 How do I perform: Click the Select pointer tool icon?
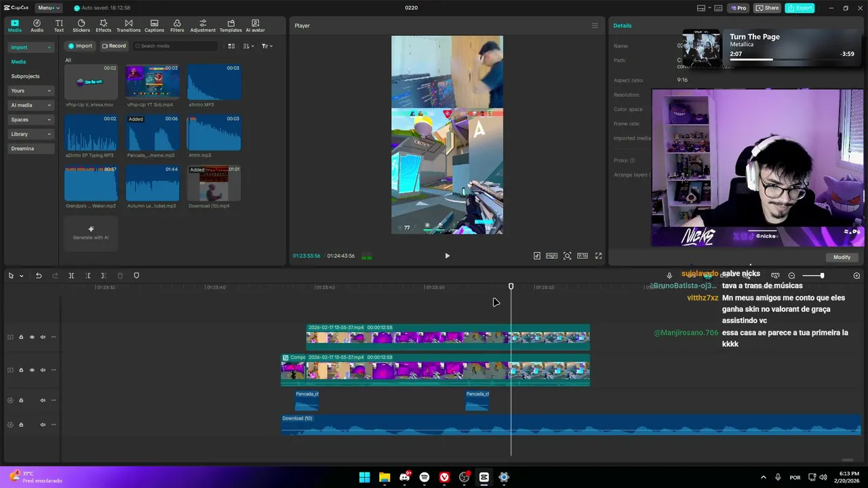point(11,276)
